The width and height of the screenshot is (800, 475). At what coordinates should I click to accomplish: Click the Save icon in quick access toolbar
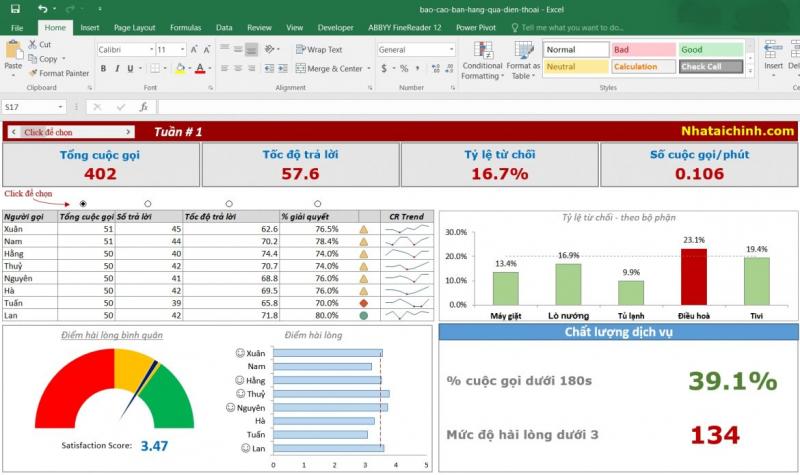14,9
